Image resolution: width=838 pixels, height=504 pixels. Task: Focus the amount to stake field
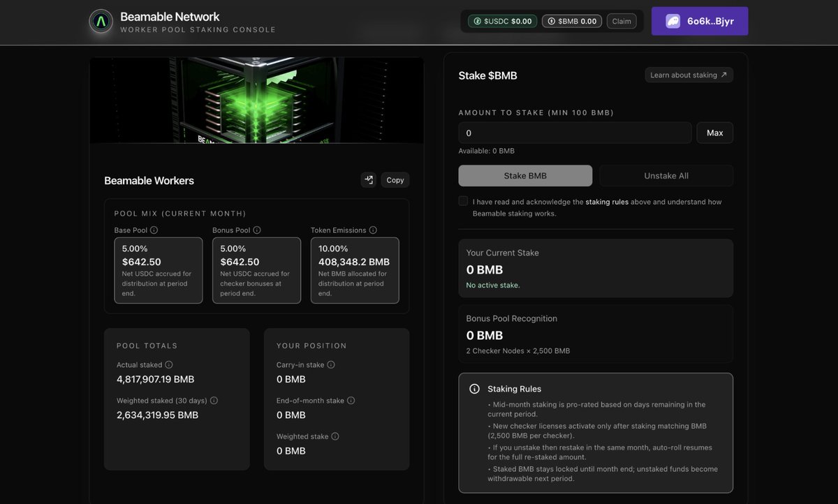575,133
